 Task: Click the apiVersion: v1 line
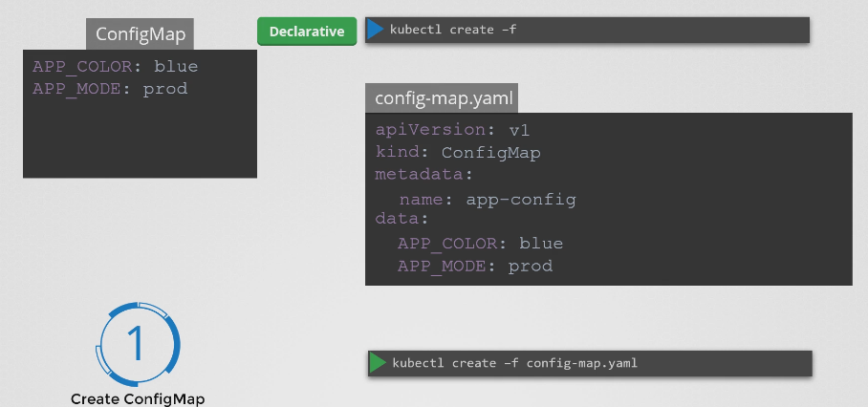(x=446, y=131)
